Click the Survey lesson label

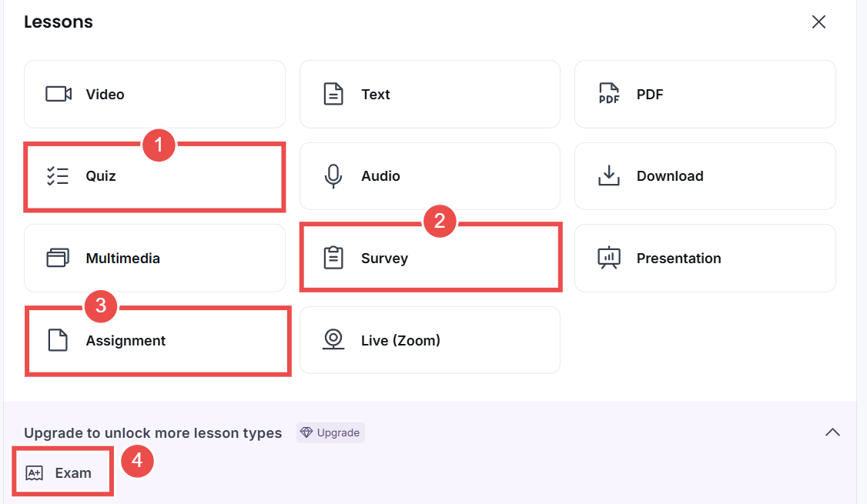tap(384, 259)
